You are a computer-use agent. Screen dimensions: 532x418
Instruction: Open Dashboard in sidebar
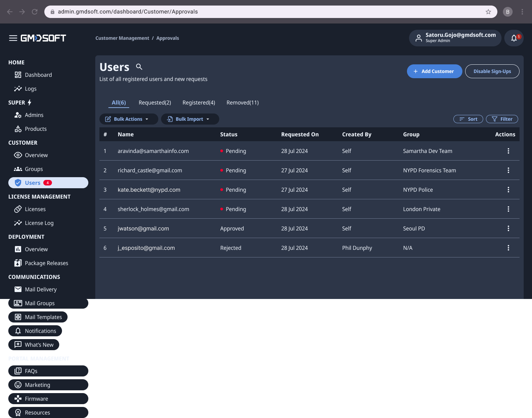tap(48, 75)
